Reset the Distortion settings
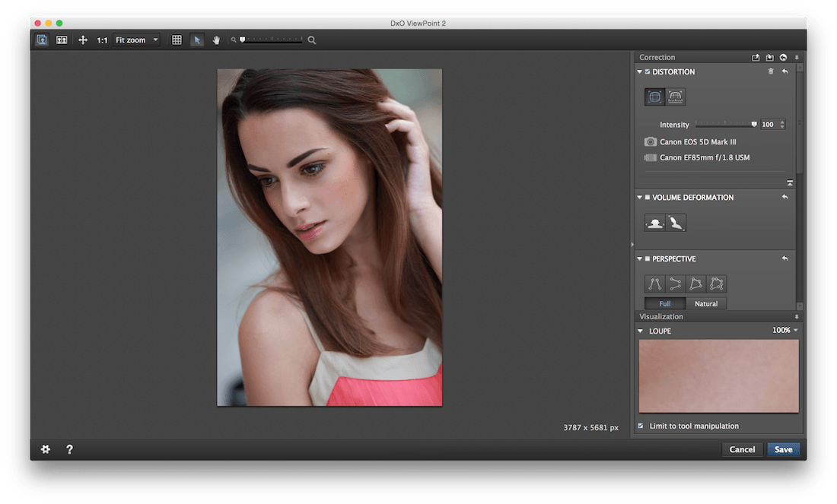The height and width of the screenshot is (504, 837). coord(784,71)
